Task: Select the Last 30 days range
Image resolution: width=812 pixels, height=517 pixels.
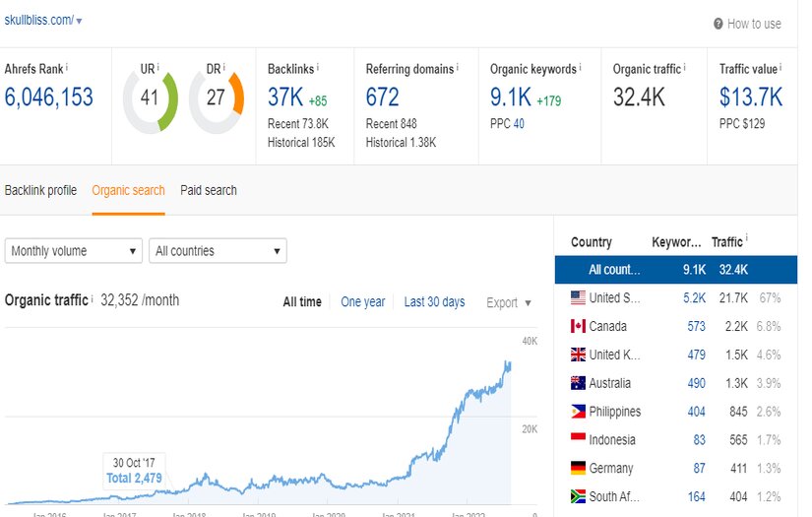Action: pyautogui.click(x=434, y=302)
